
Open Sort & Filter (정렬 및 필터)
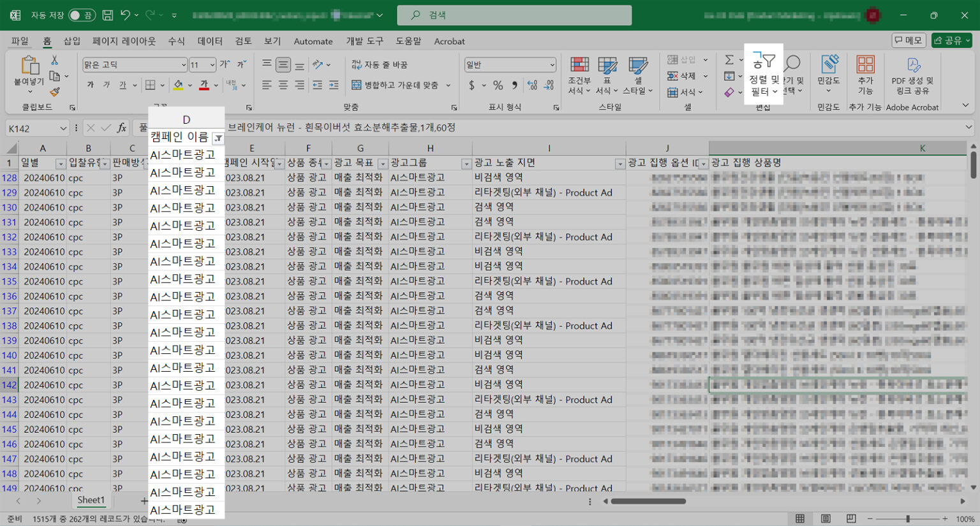coord(764,75)
